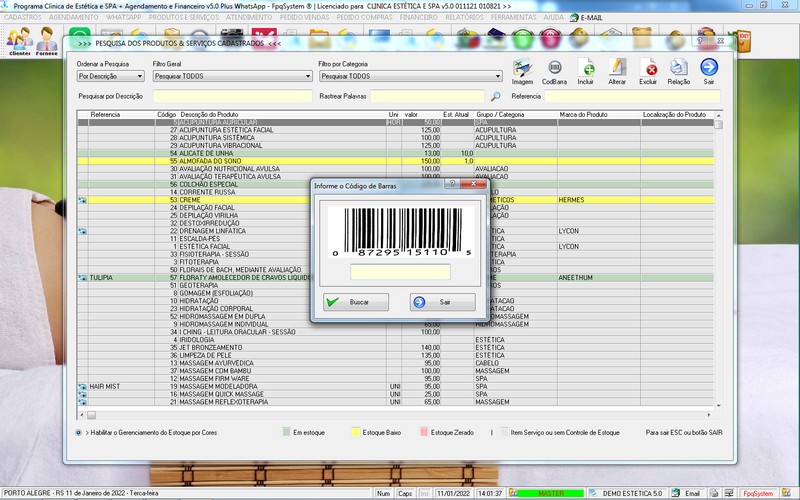The image size is (800, 500).
Task: Click Descrição do Produto column header
Action: tap(209, 115)
